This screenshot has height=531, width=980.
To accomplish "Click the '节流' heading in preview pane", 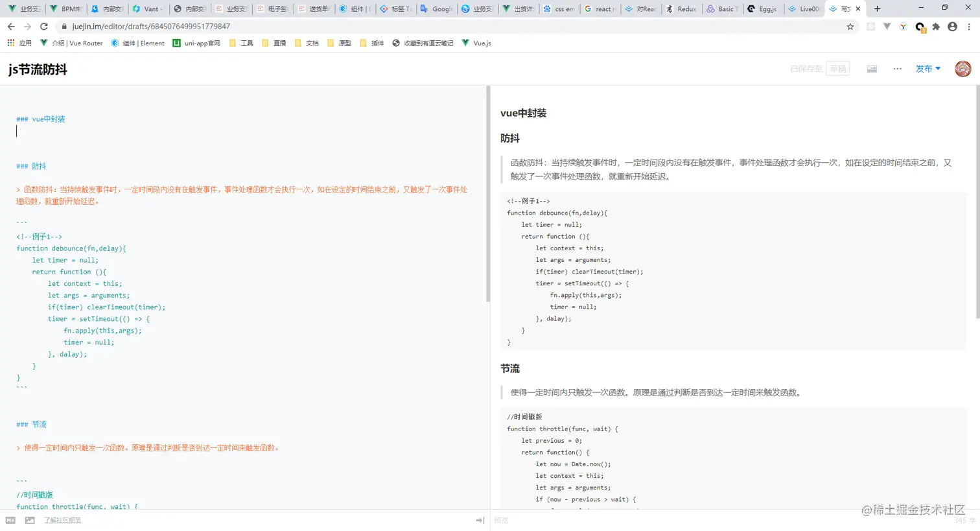I will (x=510, y=368).
